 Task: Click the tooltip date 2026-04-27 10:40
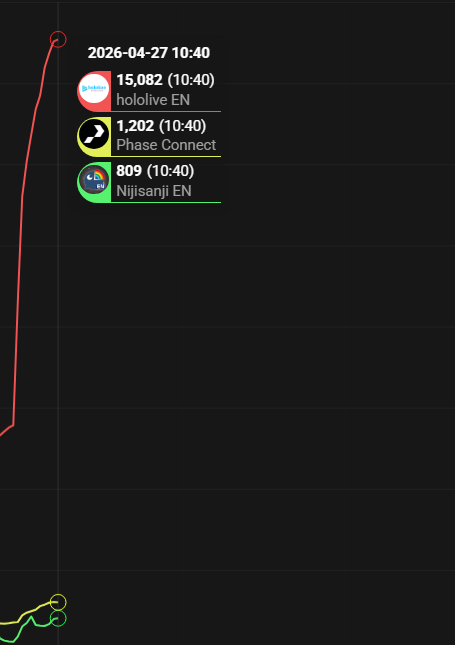point(149,53)
